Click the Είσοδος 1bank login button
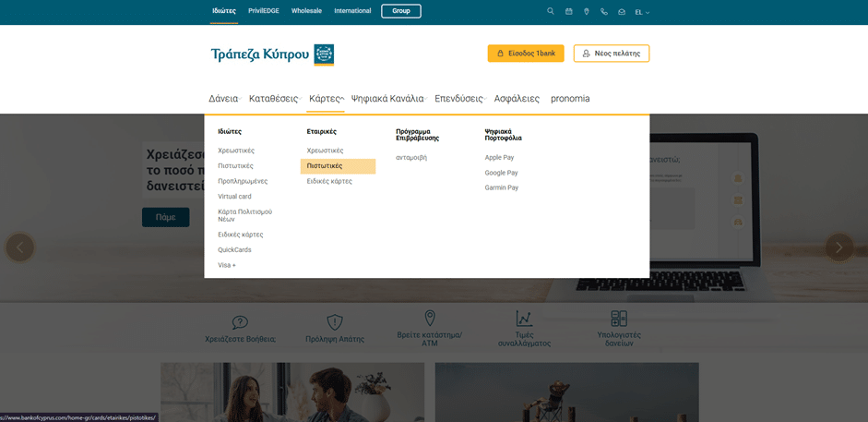This screenshot has width=868, height=422. 526,54
